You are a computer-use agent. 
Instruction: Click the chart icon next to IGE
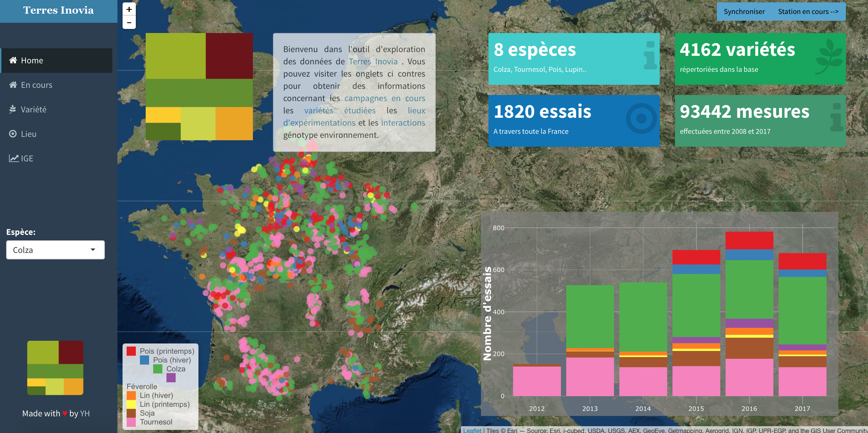14,158
